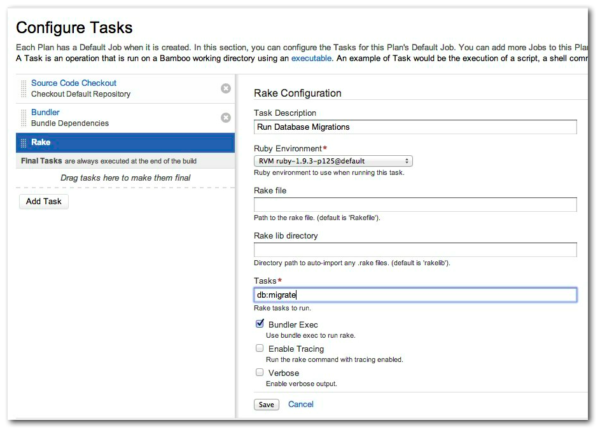The width and height of the screenshot is (600, 430).
Task: Cancel the Rake configuration changes
Action: [301, 404]
